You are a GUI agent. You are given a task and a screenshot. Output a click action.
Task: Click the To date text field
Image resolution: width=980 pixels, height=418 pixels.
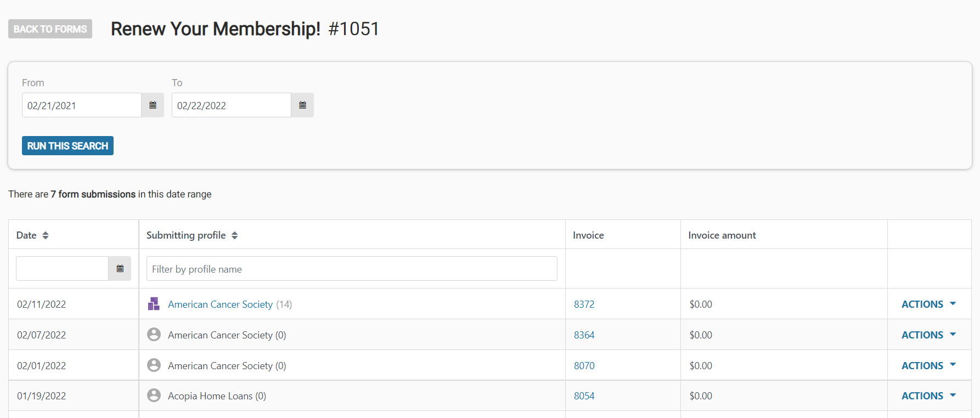click(232, 105)
